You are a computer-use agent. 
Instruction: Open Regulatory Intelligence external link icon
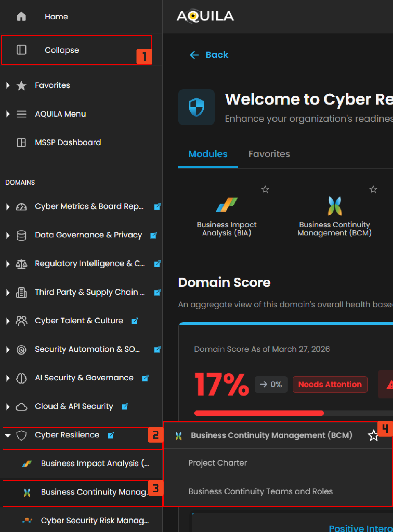point(157,264)
